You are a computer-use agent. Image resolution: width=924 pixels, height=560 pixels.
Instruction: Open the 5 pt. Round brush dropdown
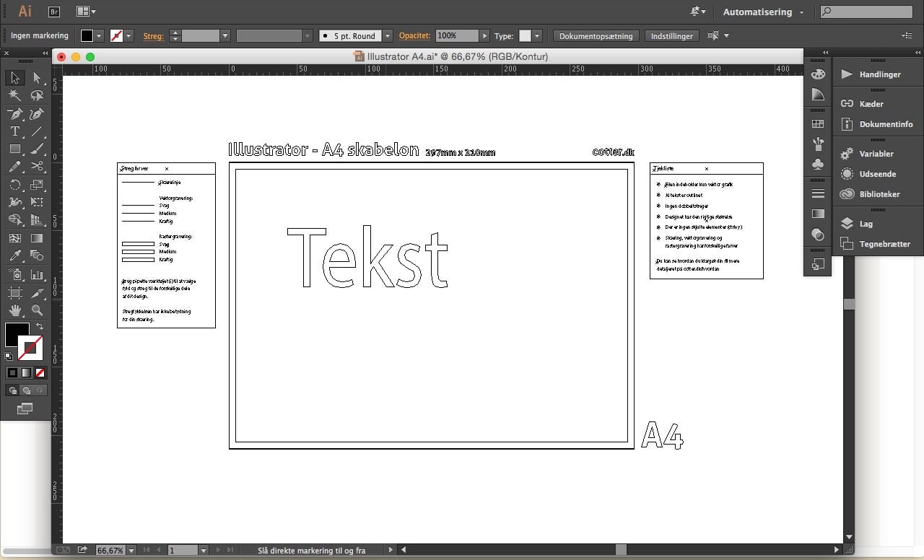(x=388, y=35)
